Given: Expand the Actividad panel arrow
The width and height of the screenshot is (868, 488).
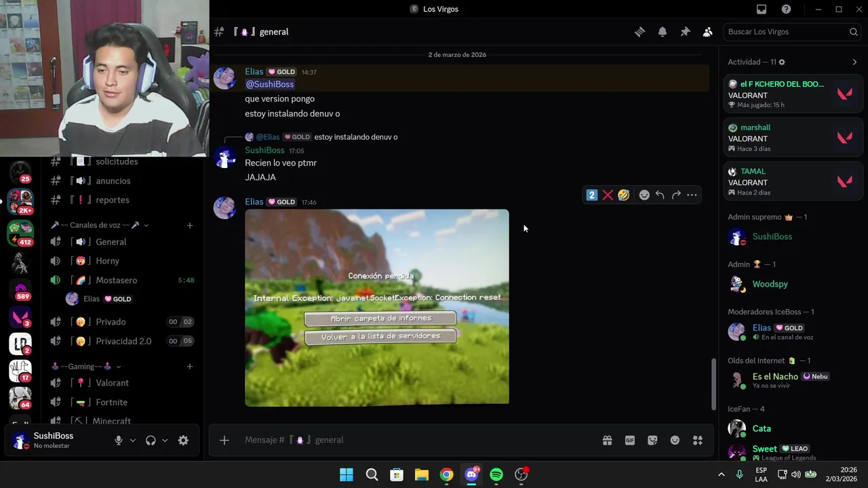Looking at the screenshot, I should pos(854,62).
